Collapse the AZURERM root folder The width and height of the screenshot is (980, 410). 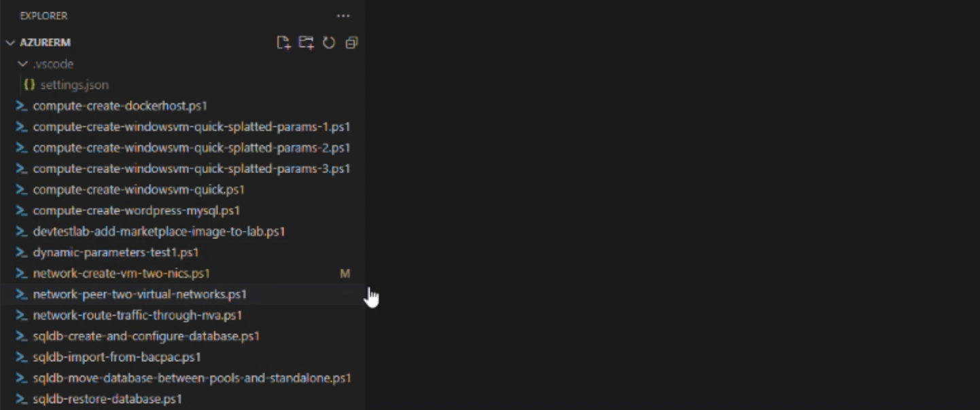click(10, 43)
